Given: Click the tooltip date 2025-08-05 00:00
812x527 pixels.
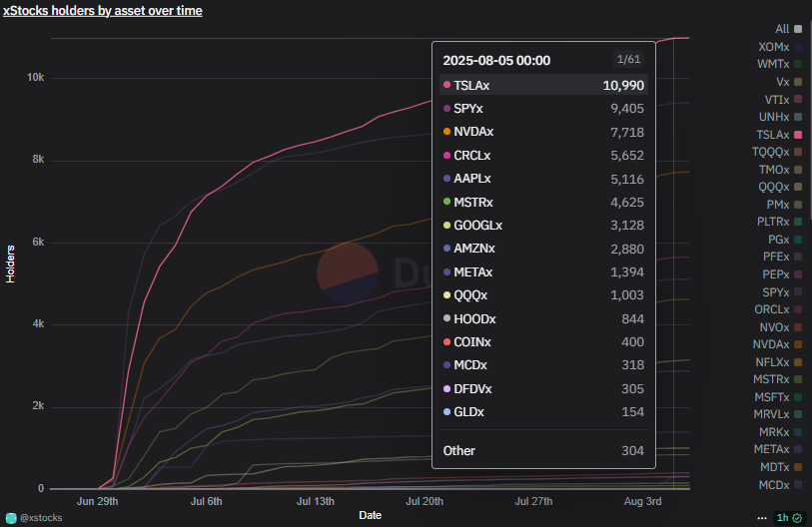Looking at the screenshot, I should [496, 61].
